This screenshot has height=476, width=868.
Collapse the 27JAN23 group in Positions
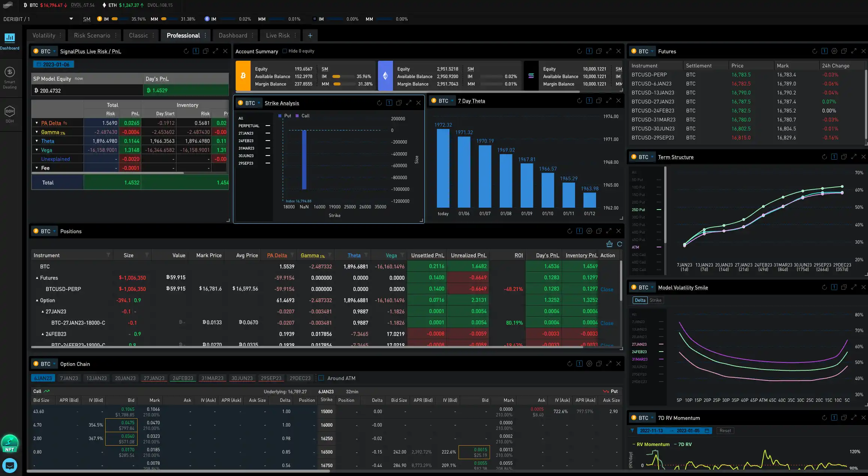pyautogui.click(x=43, y=311)
